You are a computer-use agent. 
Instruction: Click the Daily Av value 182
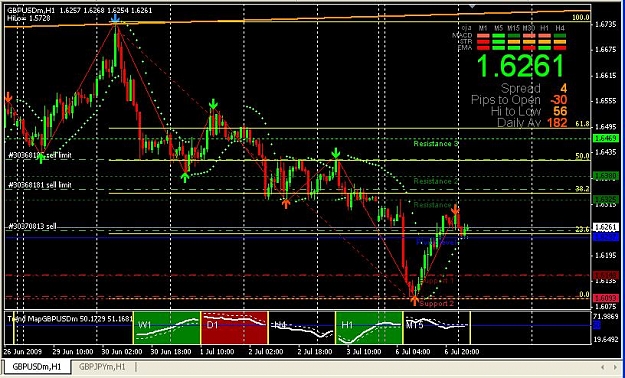coord(557,122)
